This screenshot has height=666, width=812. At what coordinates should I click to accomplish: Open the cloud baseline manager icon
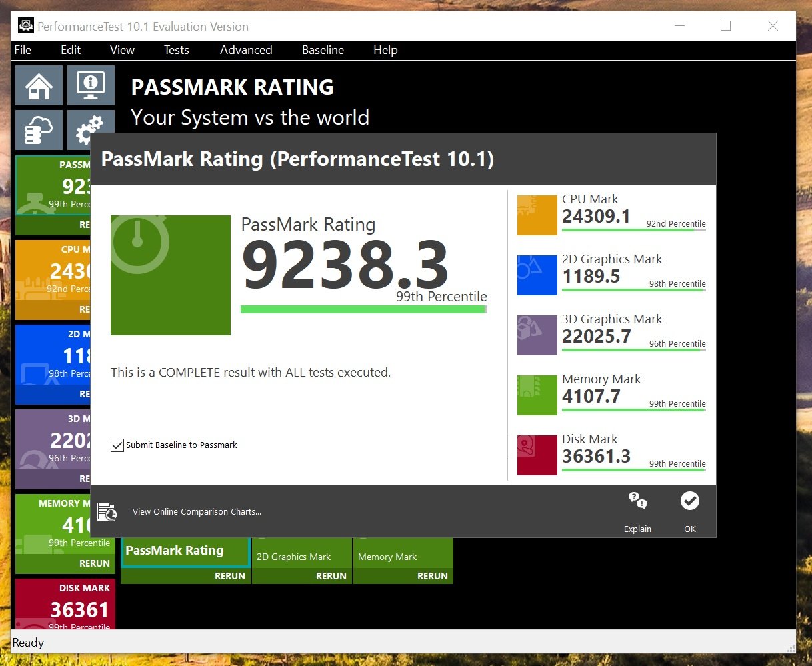[x=39, y=130]
